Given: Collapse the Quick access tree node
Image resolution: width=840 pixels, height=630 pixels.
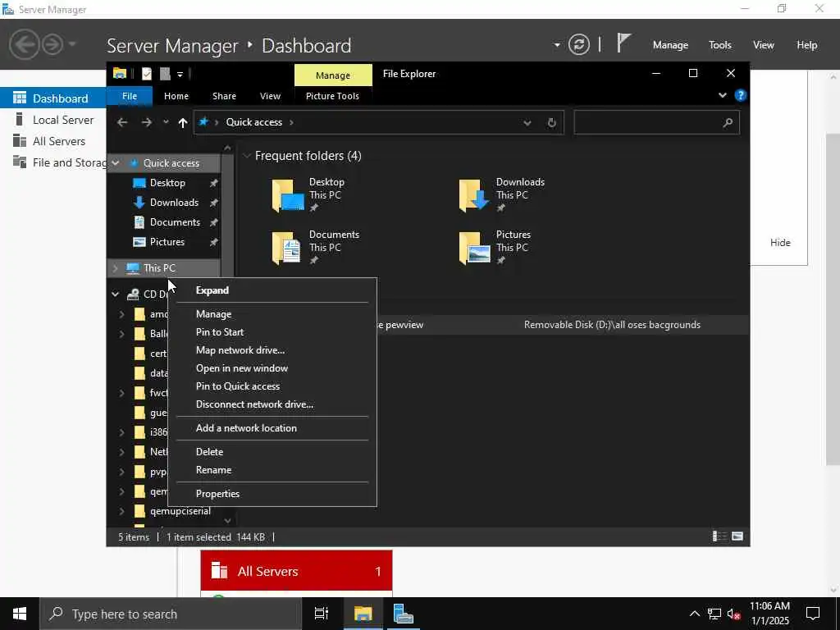Looking at the screenshot, I should [115, 163].
